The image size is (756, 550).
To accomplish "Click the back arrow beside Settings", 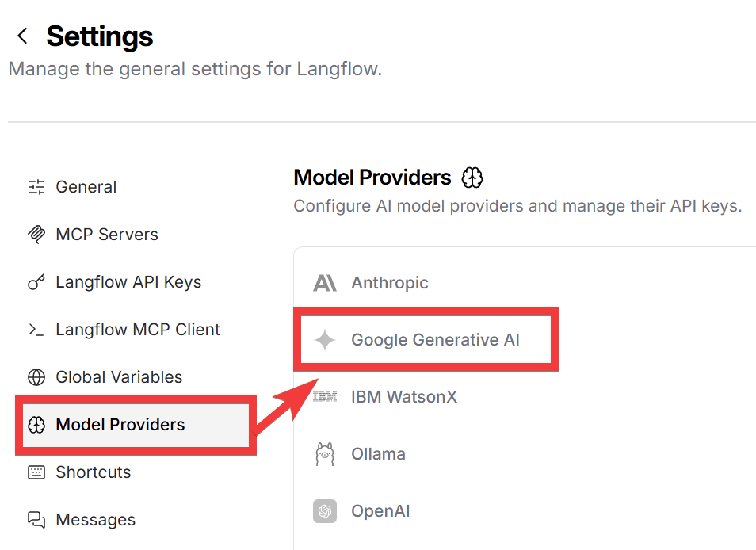I will tap(22, 36).
